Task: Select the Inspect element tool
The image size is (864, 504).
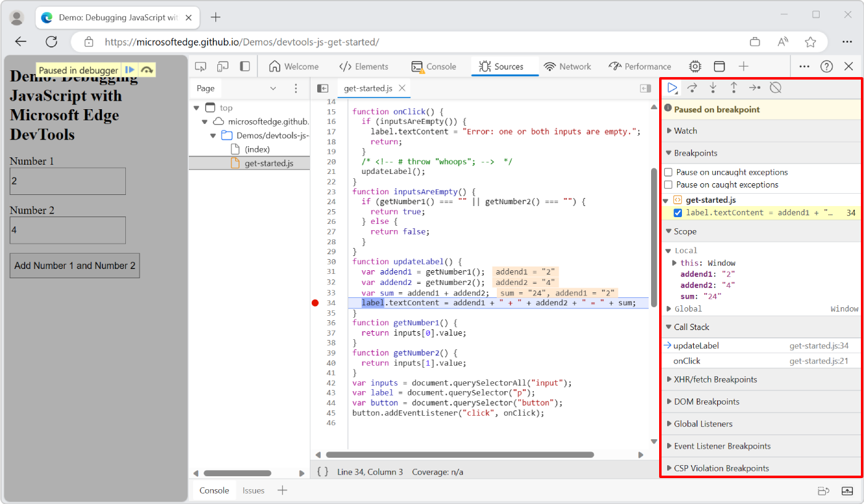Action: [x=200, y=66]
